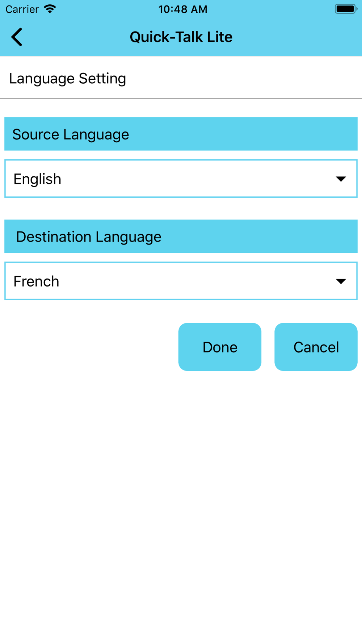The width and height of the screenshot is (362, 644).
Task: Tap the 10:48 AM clock
Action: [183, 9]
